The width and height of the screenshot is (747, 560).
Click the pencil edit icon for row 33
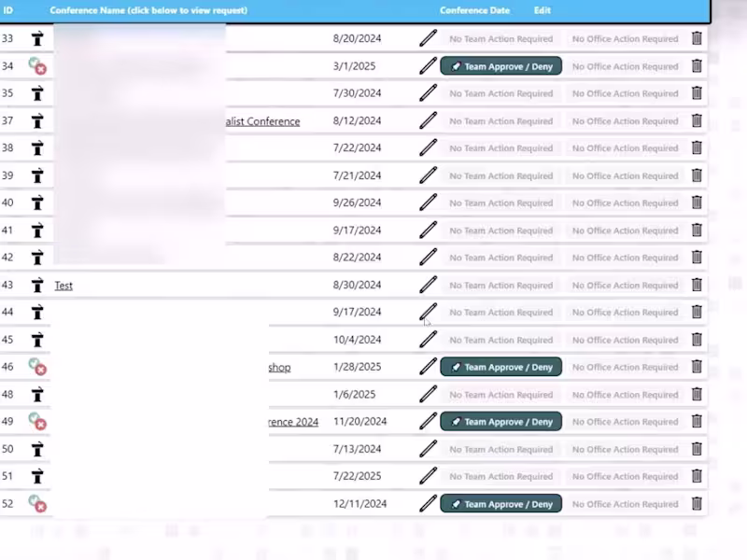[x=428, y=38]
